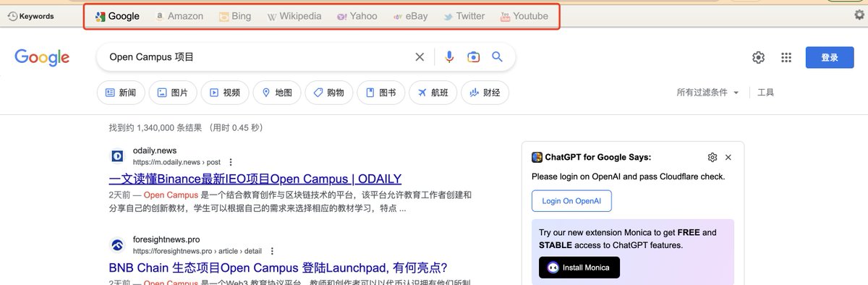
Task: Go to Google homepage via logo
Action: coord(42,57)
